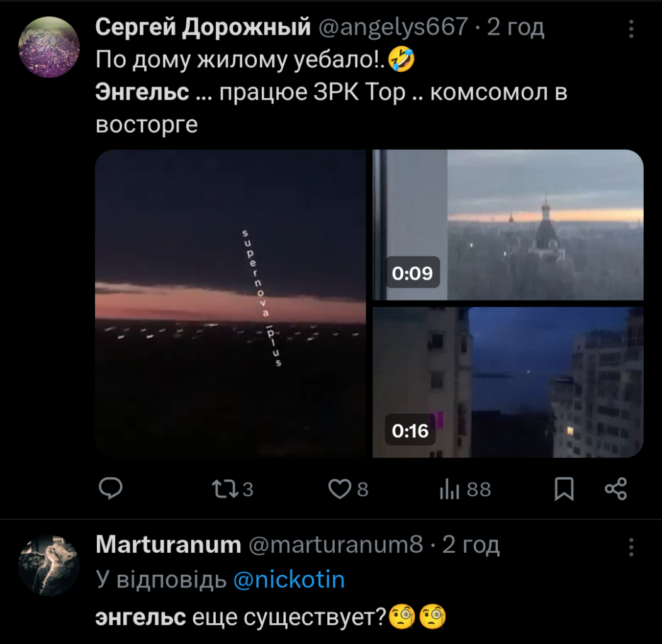This screenshot has height=644, width=662.
Task: View analytics showing 88 views
Action: point(451,489)
